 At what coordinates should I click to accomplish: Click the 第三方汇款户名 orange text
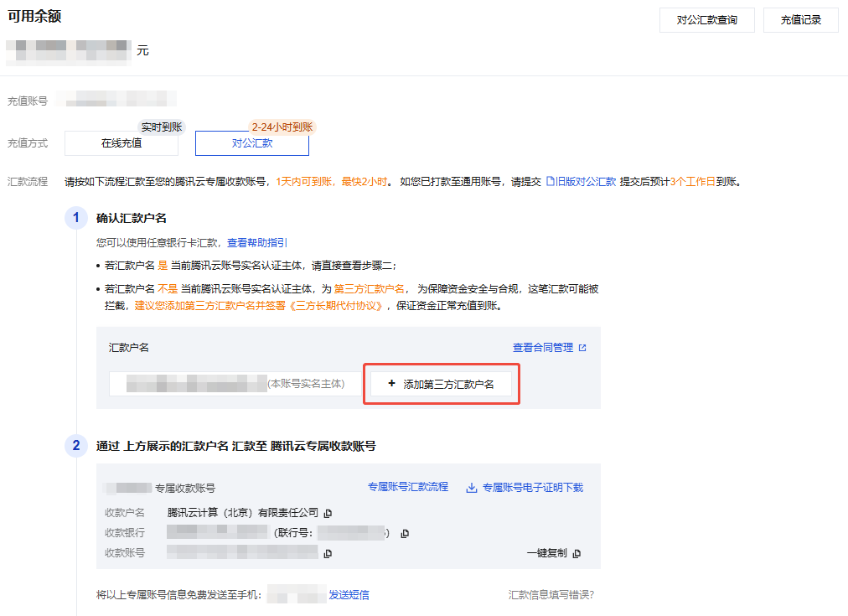[x=369, y=289]
